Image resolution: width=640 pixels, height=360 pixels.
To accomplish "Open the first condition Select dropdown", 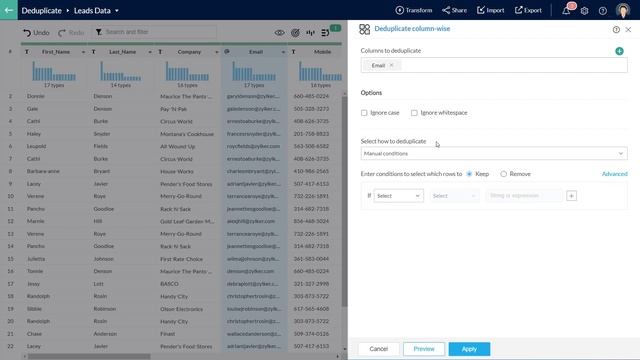I will tap(398, 196).
